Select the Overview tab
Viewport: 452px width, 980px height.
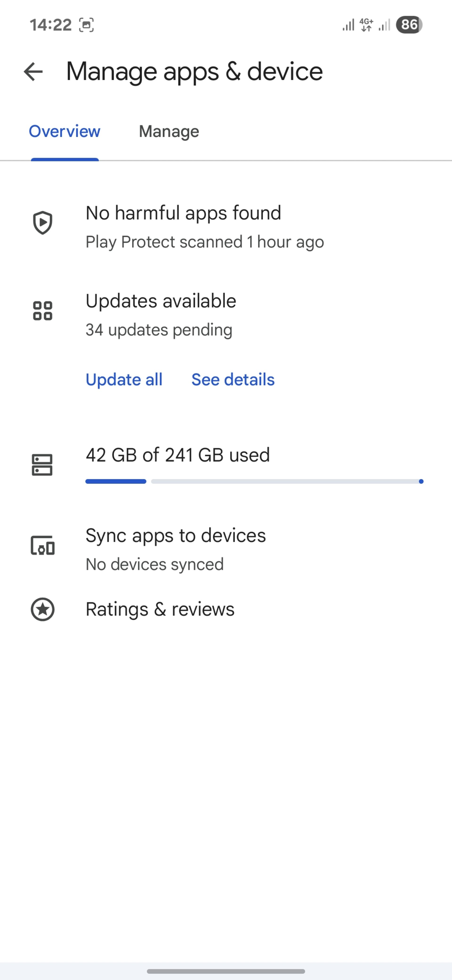(65, 131)
